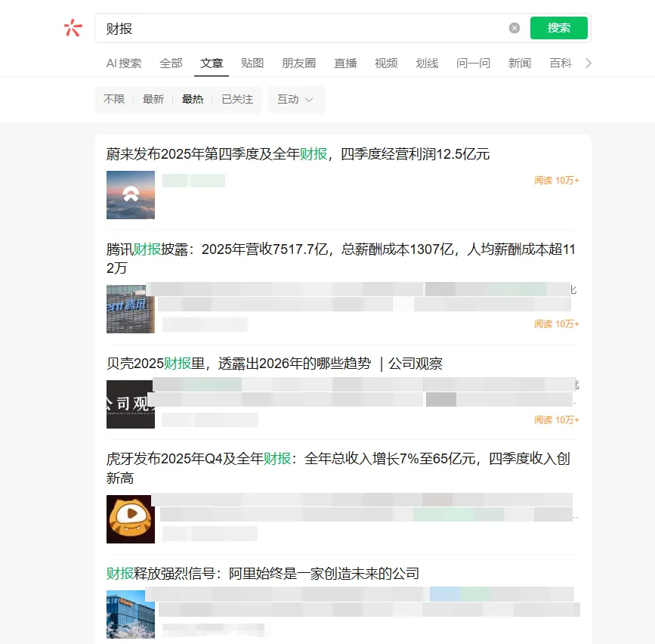The width and height of the screenshot is (655, 644).
Task: Select the 最热 sort filter
Action: [193, 99]
